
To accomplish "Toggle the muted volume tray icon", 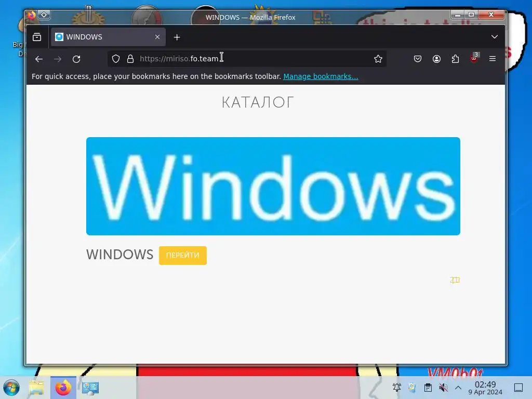I will [x=443, y=388].
